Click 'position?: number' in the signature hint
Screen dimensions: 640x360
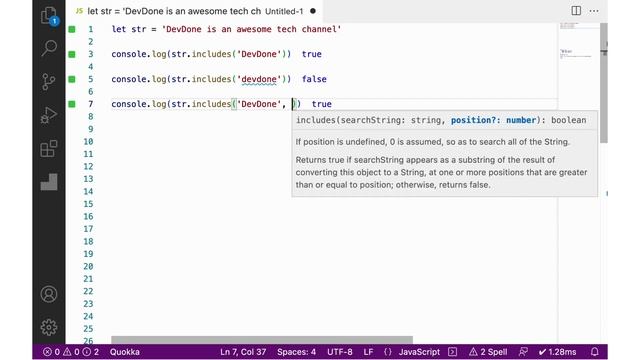pos(493,120)
